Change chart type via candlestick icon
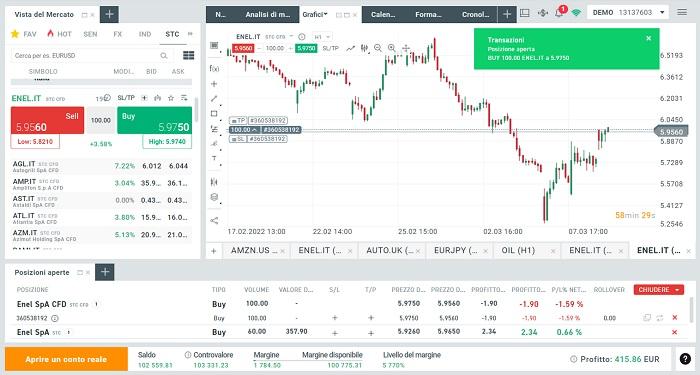700x375 pixels. point(364,48)
